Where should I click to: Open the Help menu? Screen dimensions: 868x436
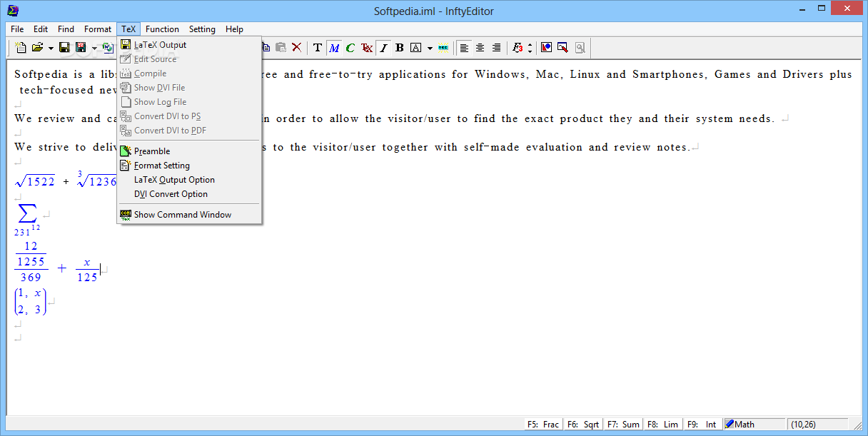tap(234, 29)
